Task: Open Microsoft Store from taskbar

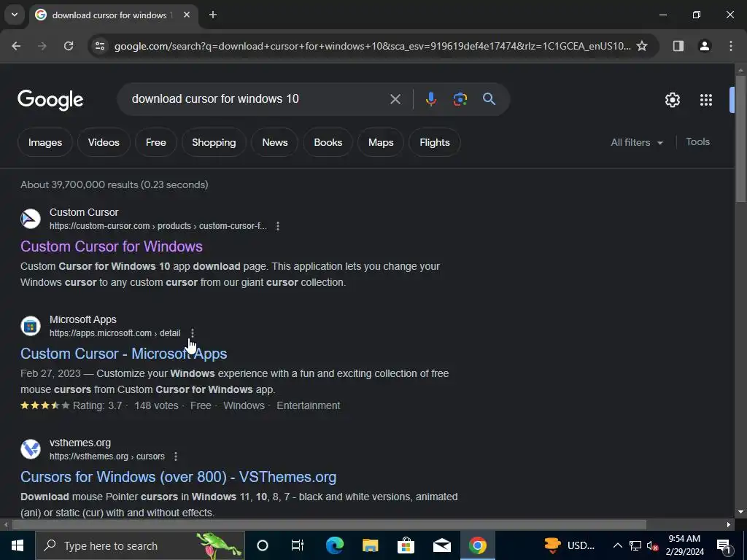Action: 406,545
